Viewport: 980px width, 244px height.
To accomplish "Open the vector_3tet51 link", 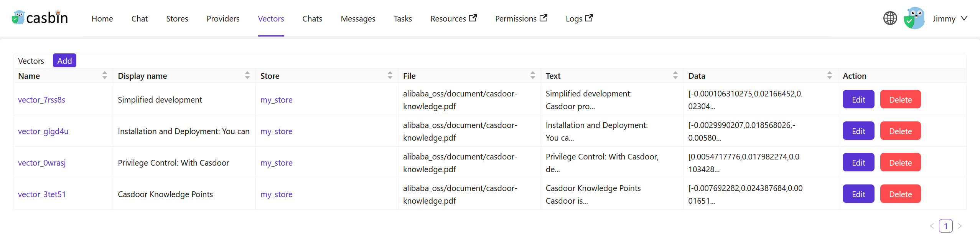I will pyautogui.click(x=42, y=194).
